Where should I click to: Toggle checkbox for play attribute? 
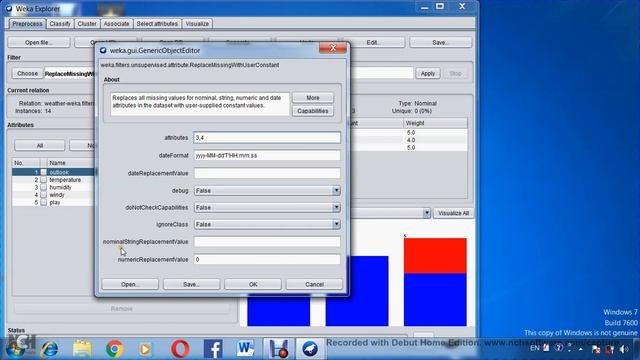[x=44, y=202]
